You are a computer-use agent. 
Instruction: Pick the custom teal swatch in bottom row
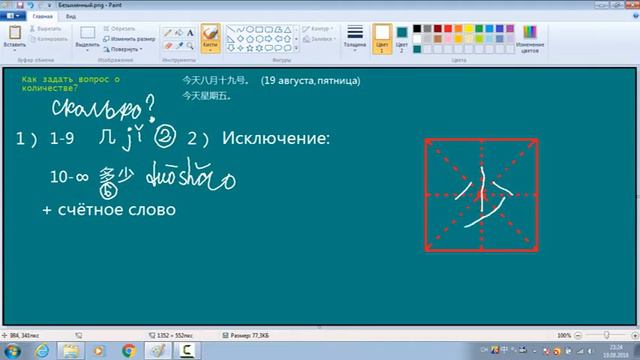(x=417, y=49)
